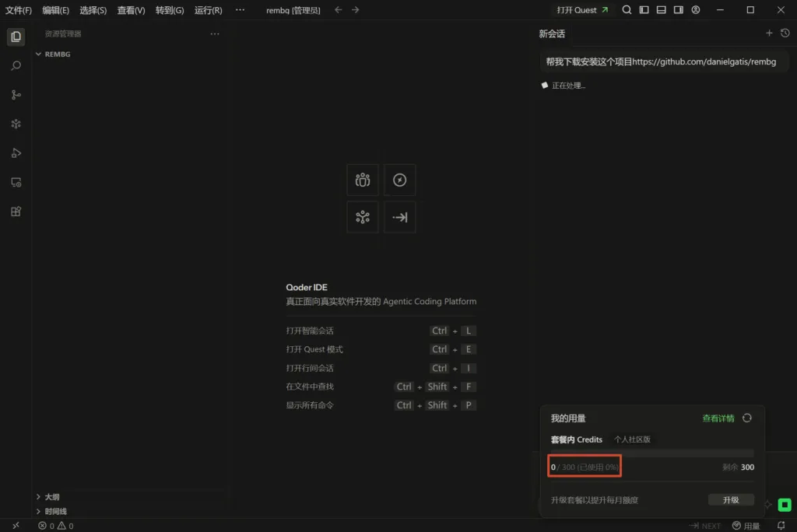
Task: Click the rembg [管理员] command center box
Action: [293, 10]
